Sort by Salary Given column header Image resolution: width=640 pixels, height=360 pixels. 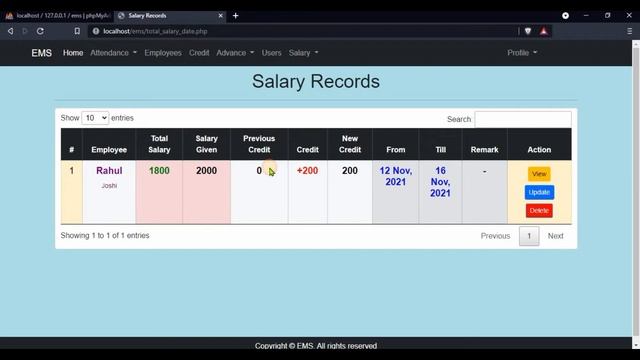tap(207, 144)
